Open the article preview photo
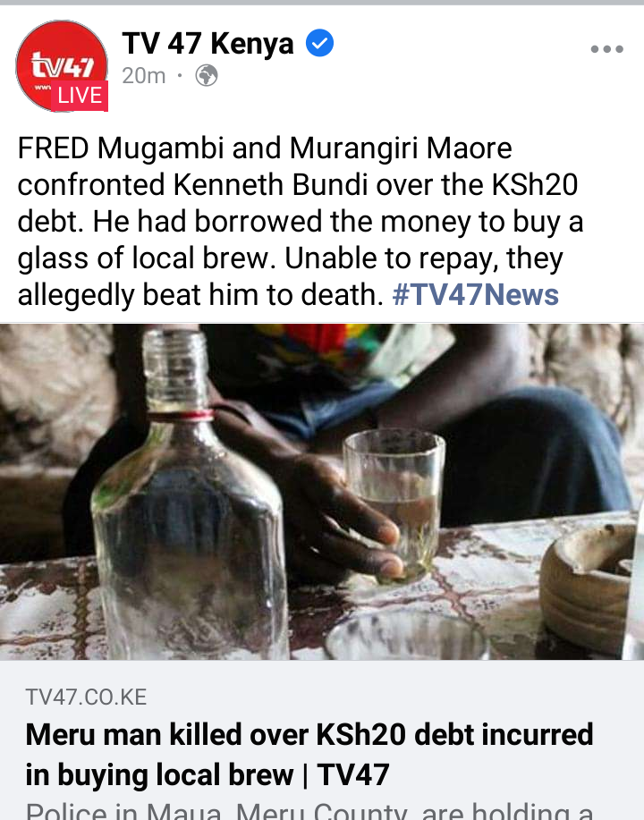 (322, 492)
